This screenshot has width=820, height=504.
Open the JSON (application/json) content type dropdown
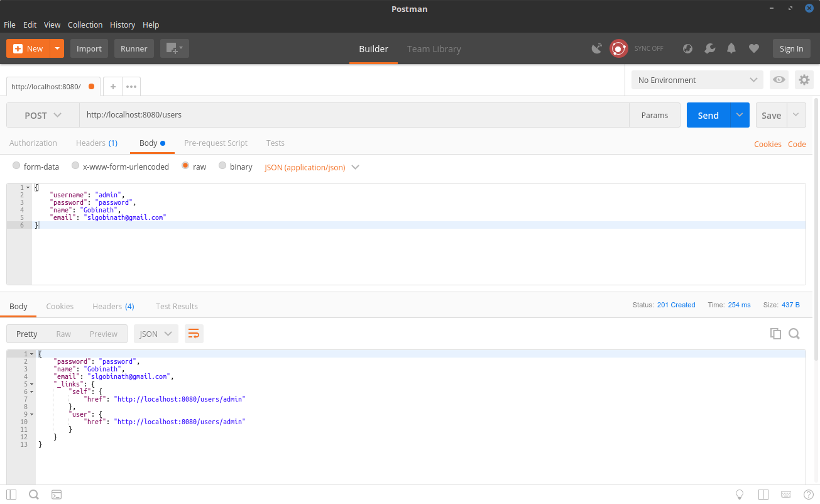pyautogui.click(x=312, y=167)
